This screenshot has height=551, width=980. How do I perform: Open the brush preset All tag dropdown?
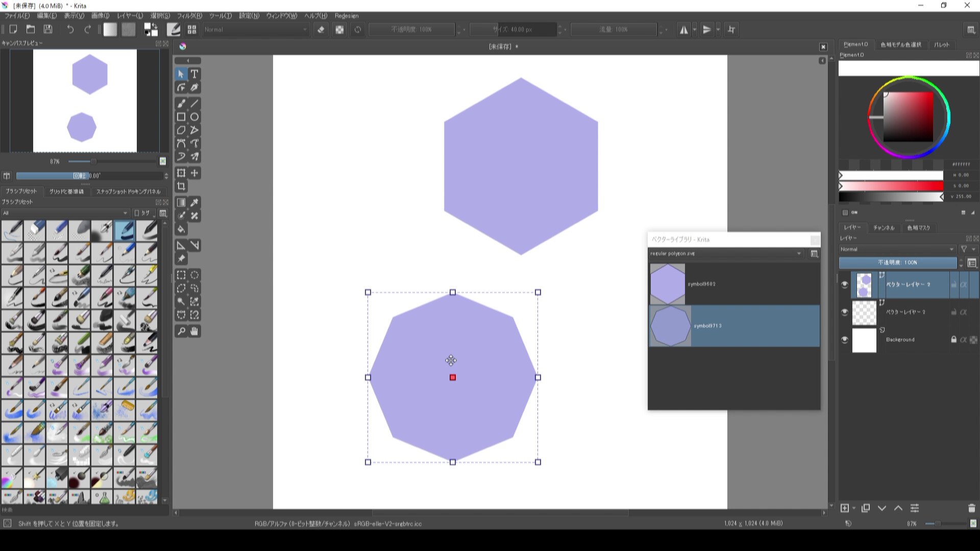(65, 213)
